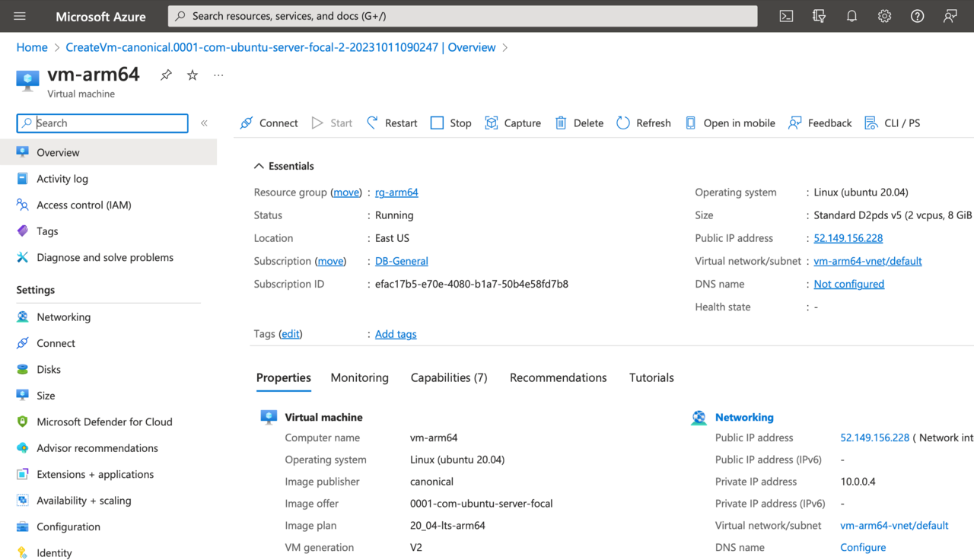The image size is (974, 560).
Task: Delete the virtual machine
Action: tap(579, 123)
